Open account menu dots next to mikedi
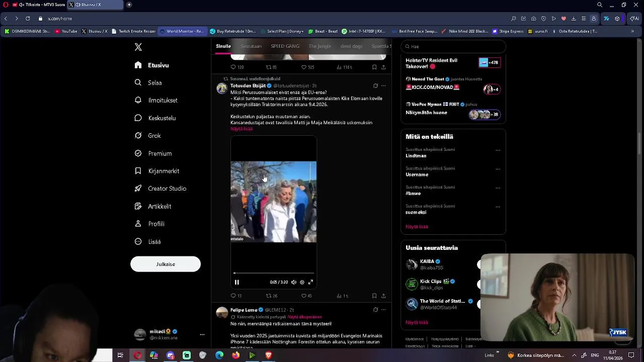The width and height of the screenshot is (644, 362). [x=202, y=334]
